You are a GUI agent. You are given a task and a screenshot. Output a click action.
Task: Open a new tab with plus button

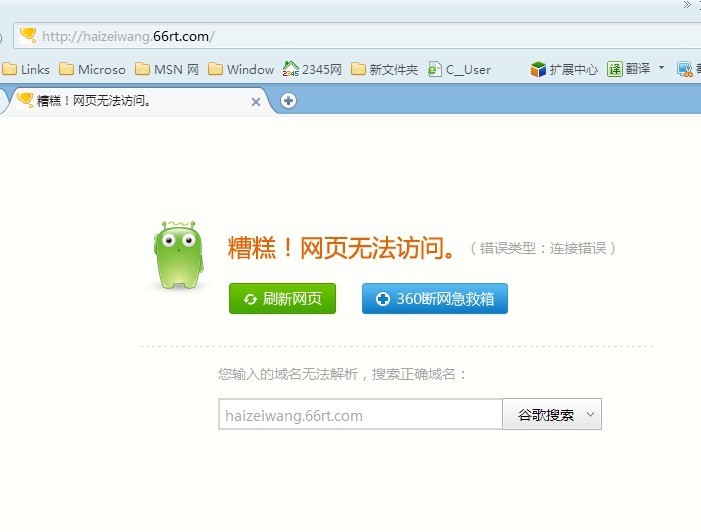[x=288, y=101]
